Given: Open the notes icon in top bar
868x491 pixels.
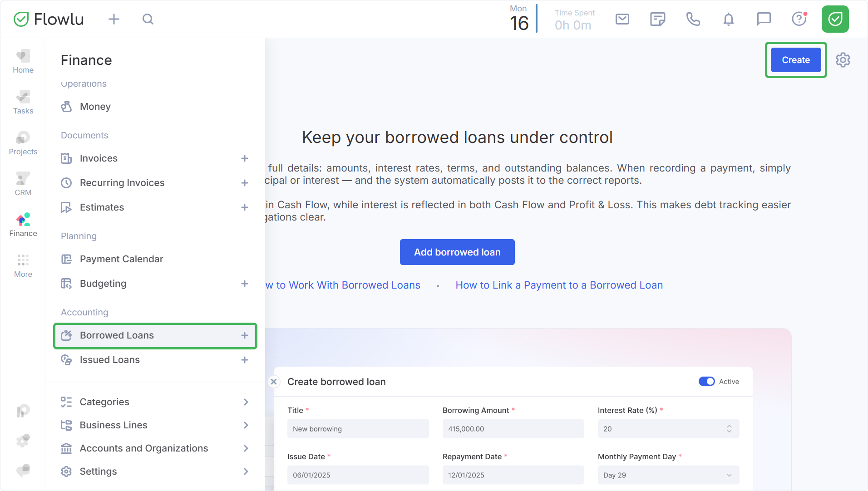Looking at the screenshot, I should point(657,19).
